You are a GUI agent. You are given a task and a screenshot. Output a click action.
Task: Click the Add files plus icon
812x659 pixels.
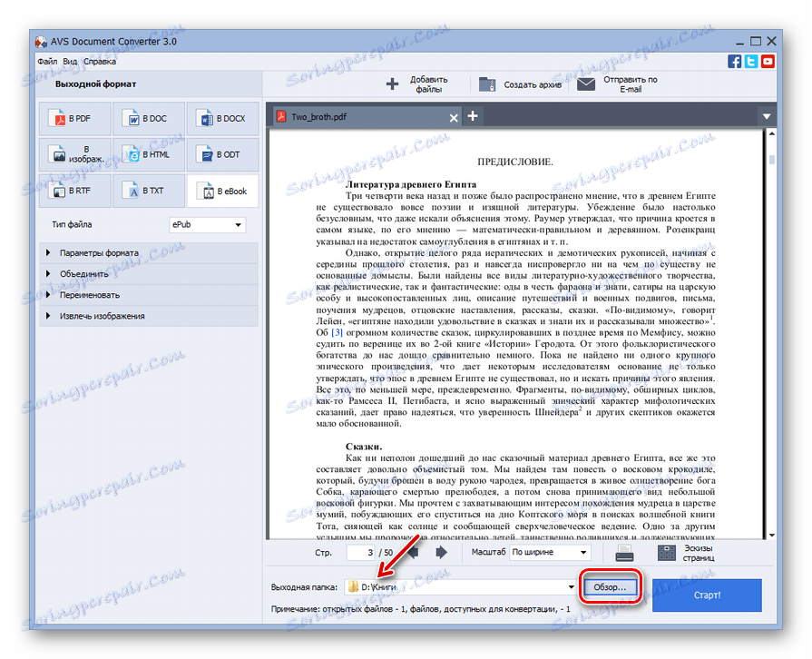tap(393, 84)
